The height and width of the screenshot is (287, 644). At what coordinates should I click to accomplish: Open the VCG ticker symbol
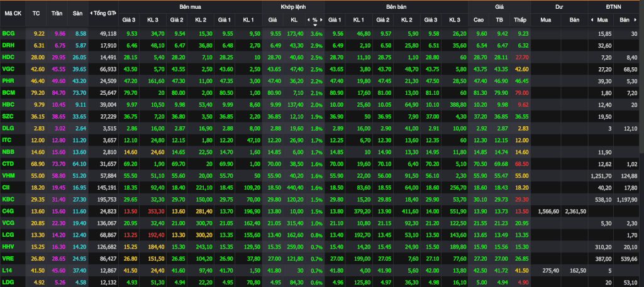(8, 224)
